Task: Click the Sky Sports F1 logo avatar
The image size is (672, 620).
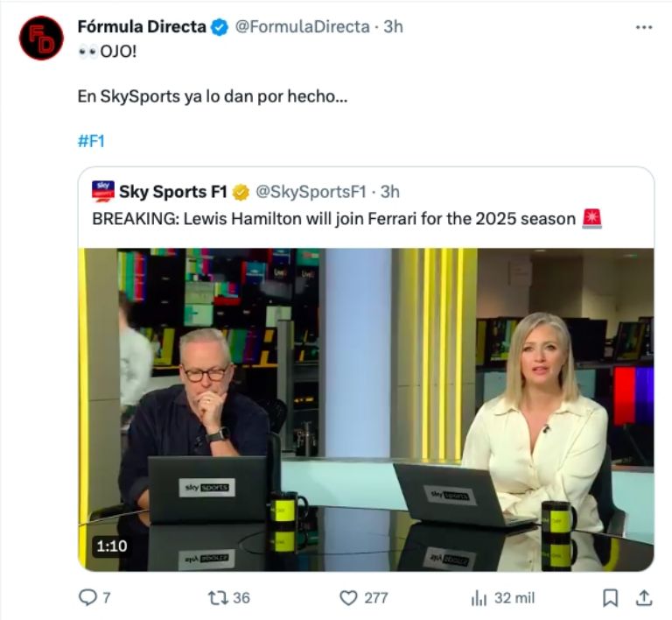Action: [x=103, y=191]
